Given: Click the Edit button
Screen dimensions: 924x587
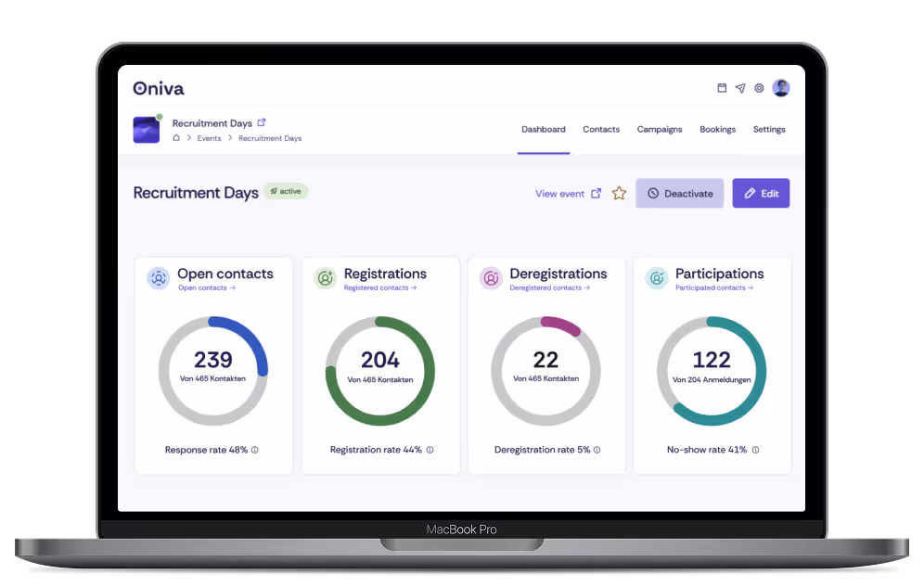Looking at the screenshot, I should (761, 193).
